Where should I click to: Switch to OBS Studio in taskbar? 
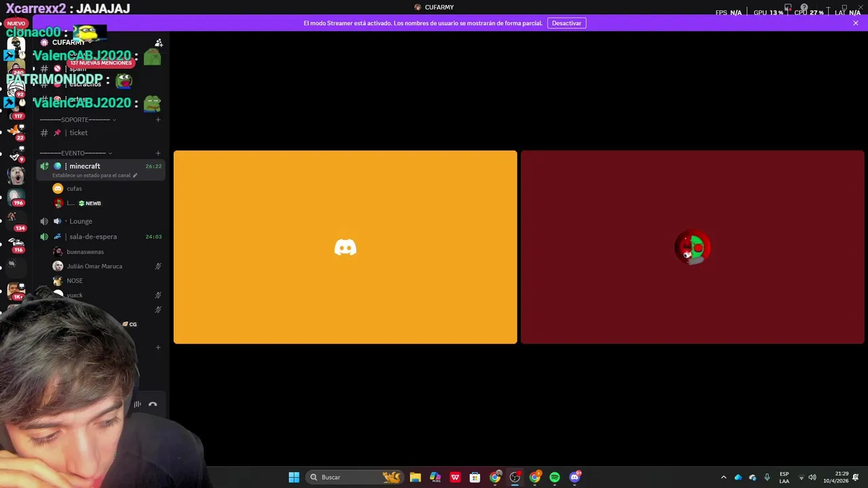click(515, 477)
